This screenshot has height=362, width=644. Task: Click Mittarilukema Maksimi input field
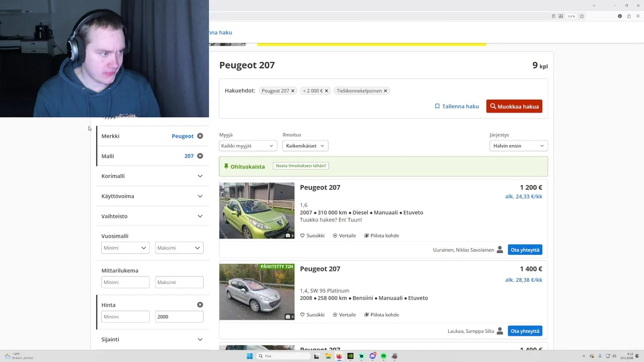(x=179, y=282)
